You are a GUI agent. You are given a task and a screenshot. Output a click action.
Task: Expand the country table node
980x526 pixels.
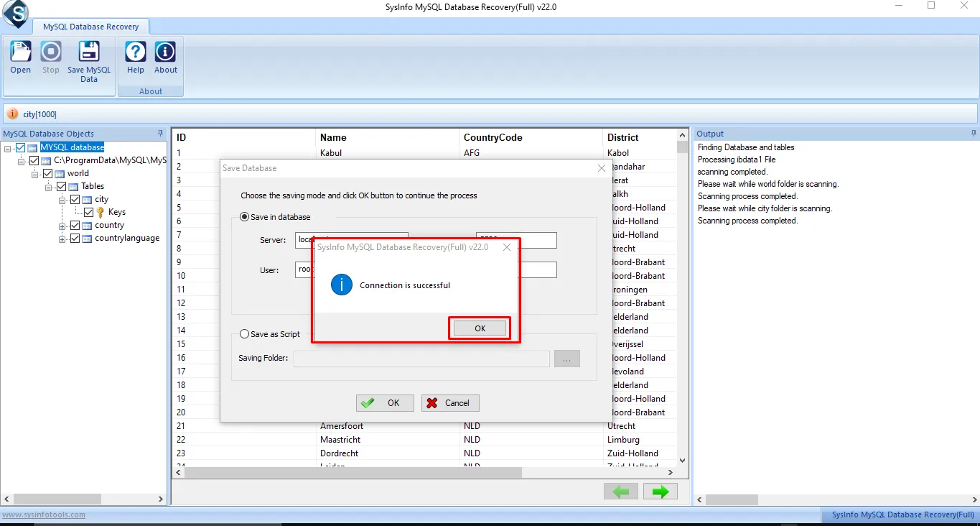click(x=63, y=226)
